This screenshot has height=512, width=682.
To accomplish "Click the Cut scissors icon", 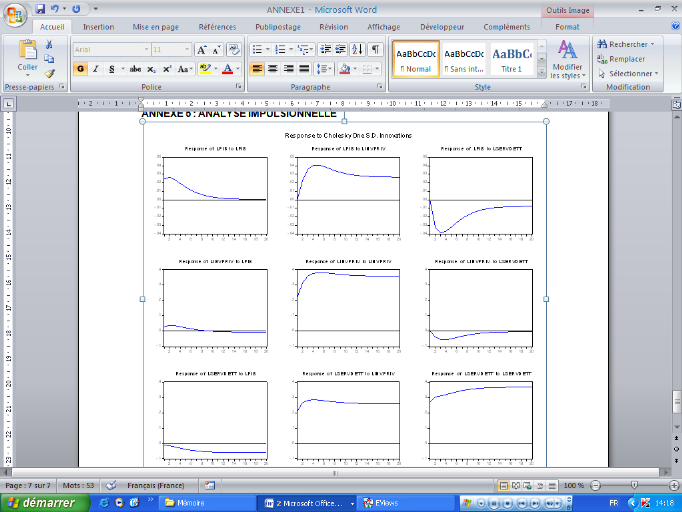I will click(49, 45).
